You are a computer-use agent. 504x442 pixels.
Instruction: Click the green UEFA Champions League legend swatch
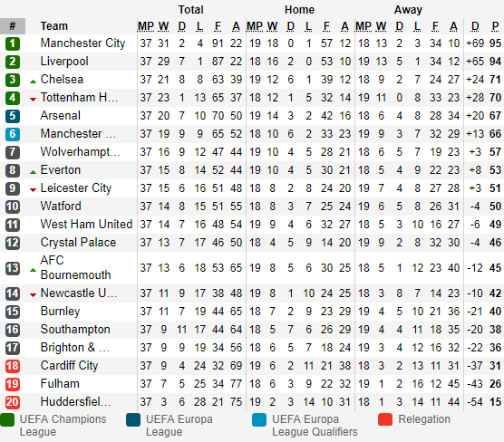[x=7, y=420]
